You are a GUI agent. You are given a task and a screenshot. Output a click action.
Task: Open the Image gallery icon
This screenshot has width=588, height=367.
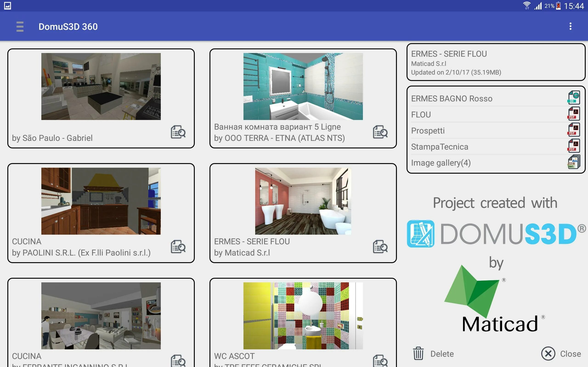[574, 162]
